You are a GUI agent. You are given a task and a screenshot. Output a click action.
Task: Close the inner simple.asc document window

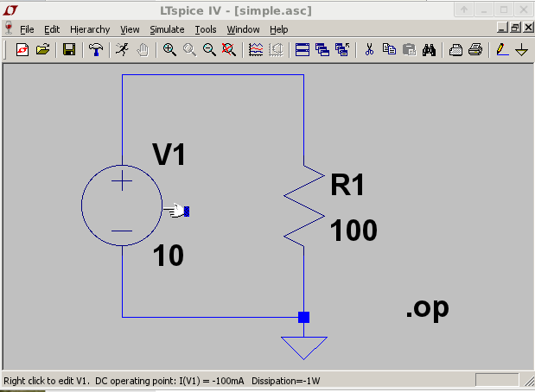pos(528,28)
